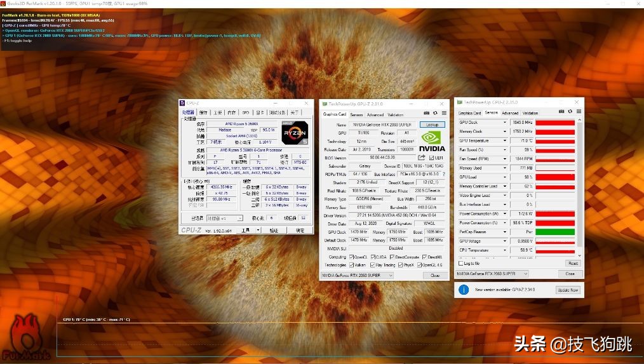Open hamburger menu in GPU-Z Graphics Card window
Image resolution: width=644 pixels, height=364 pixels.
pos(444,113)
